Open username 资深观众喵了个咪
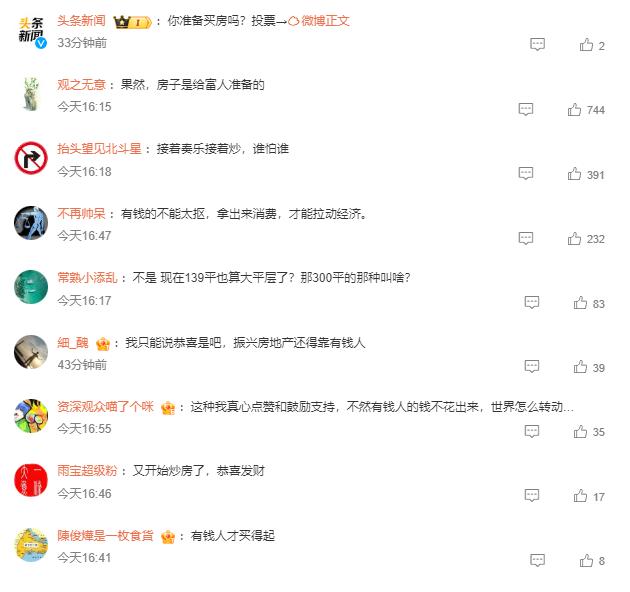Viewport: 630px width, 592px height. click(x=105, y=407)
